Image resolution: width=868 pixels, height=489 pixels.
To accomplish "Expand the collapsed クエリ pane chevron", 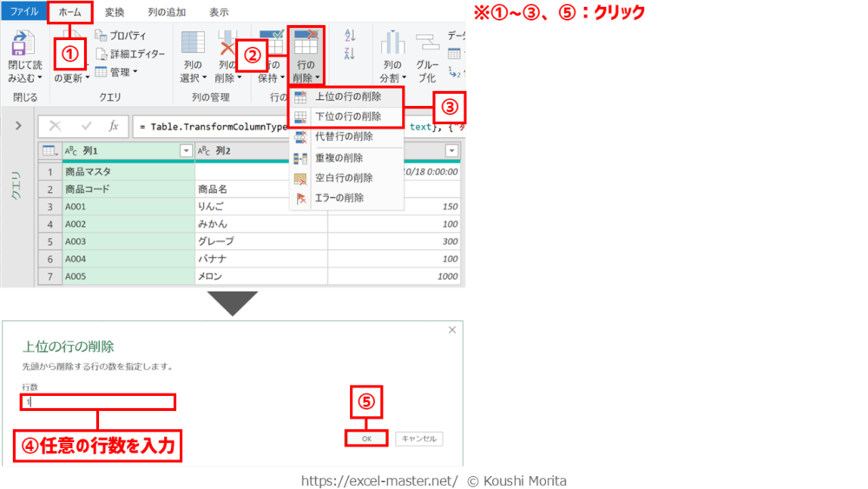I will tap(18, 127).
